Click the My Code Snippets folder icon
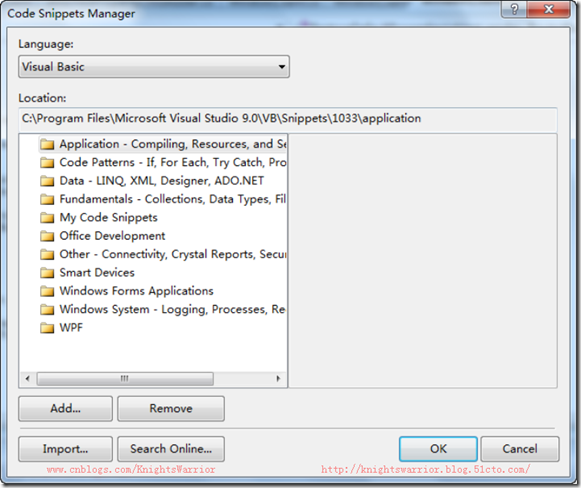This screenshot has width=581, height=488. pos(47,218)
